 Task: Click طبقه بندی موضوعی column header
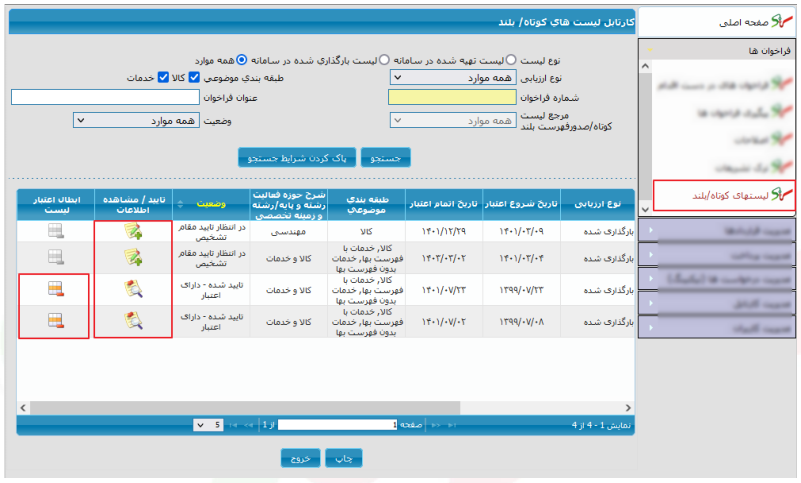[x=367, y=204]
